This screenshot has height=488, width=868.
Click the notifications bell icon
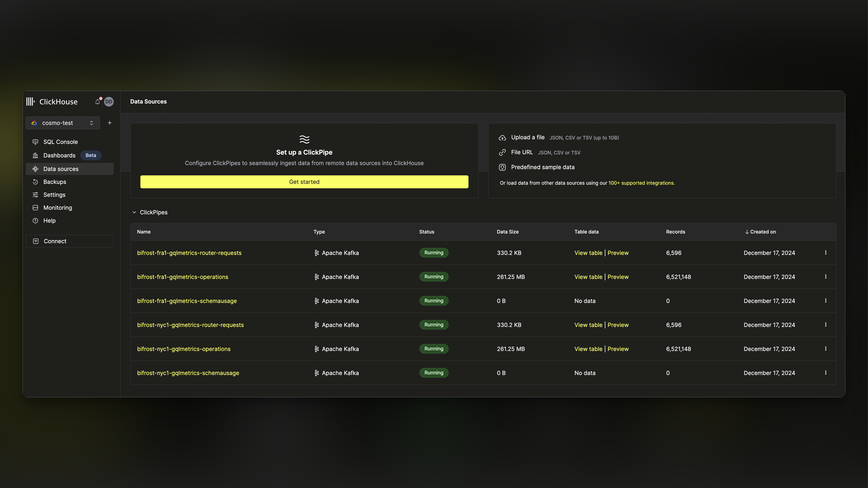coord(97,102)
